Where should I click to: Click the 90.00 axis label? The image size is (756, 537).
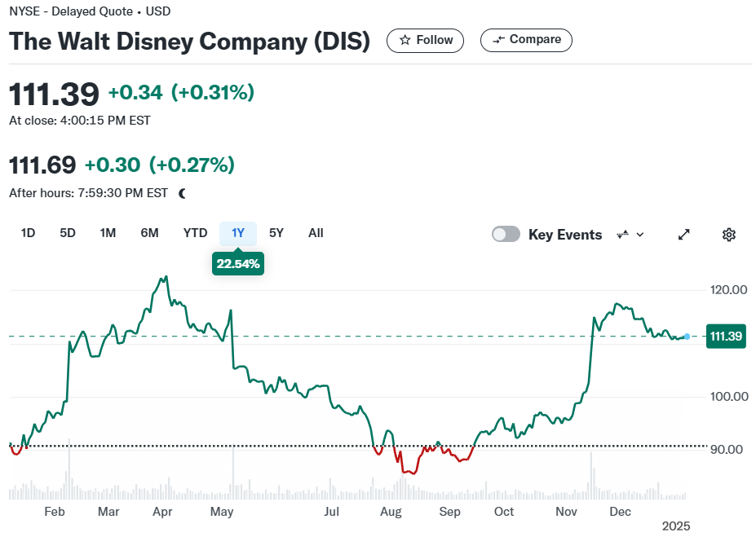coord(727,450)
